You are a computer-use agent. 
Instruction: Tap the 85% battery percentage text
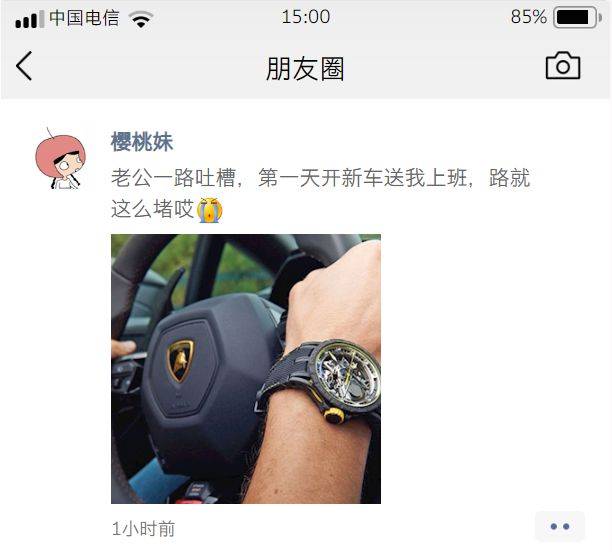[x=528, y=17]
